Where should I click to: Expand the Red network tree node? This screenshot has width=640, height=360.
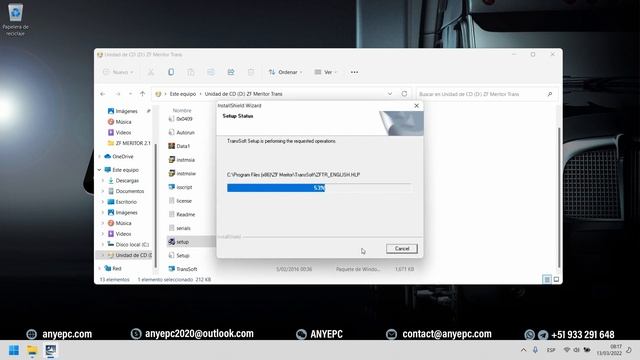tap(100, 268)
